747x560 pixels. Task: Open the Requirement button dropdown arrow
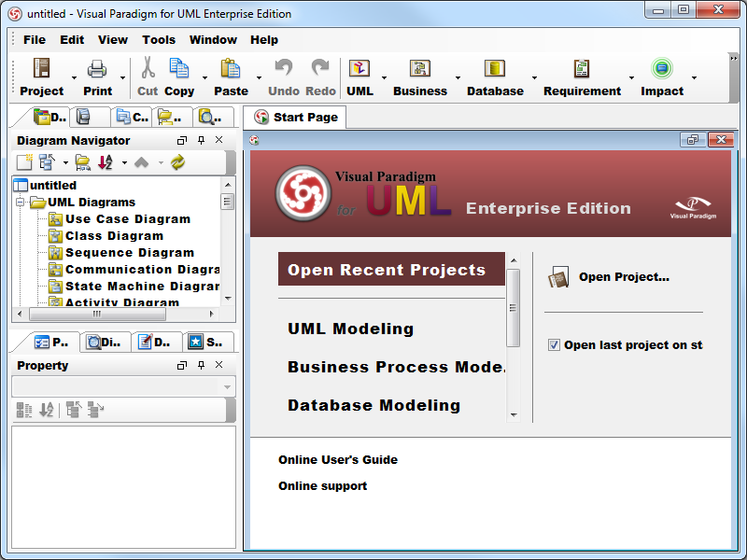tap(631, 77)
